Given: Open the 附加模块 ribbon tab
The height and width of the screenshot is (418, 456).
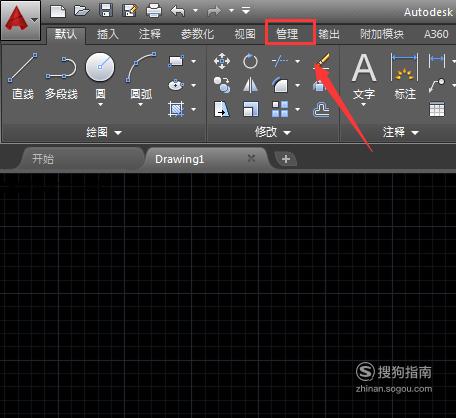Looking at the screenshot, I should point(382,34).
